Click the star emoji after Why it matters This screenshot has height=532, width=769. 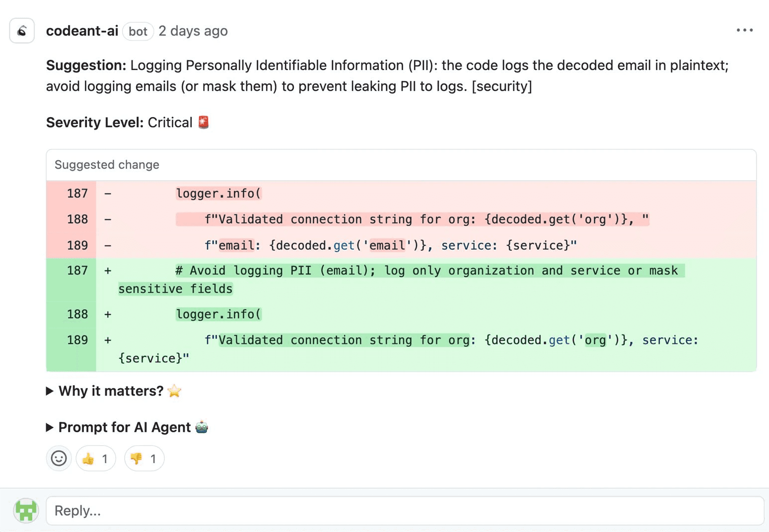[x=174, y=391]
